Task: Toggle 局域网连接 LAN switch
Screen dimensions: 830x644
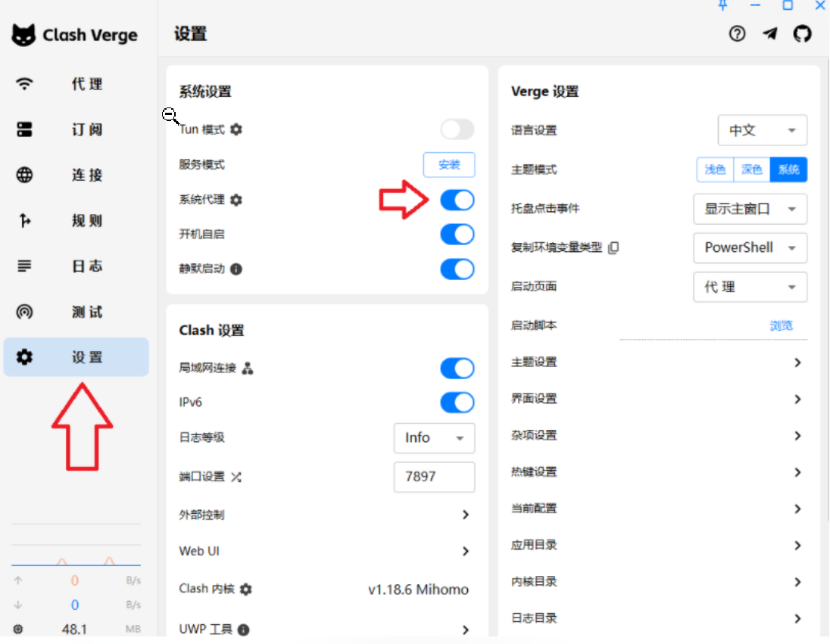Action: 457,369
